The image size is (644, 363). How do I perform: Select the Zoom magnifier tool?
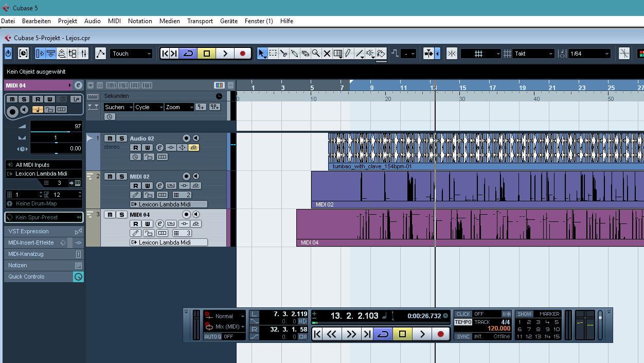[x=316, y=54]
